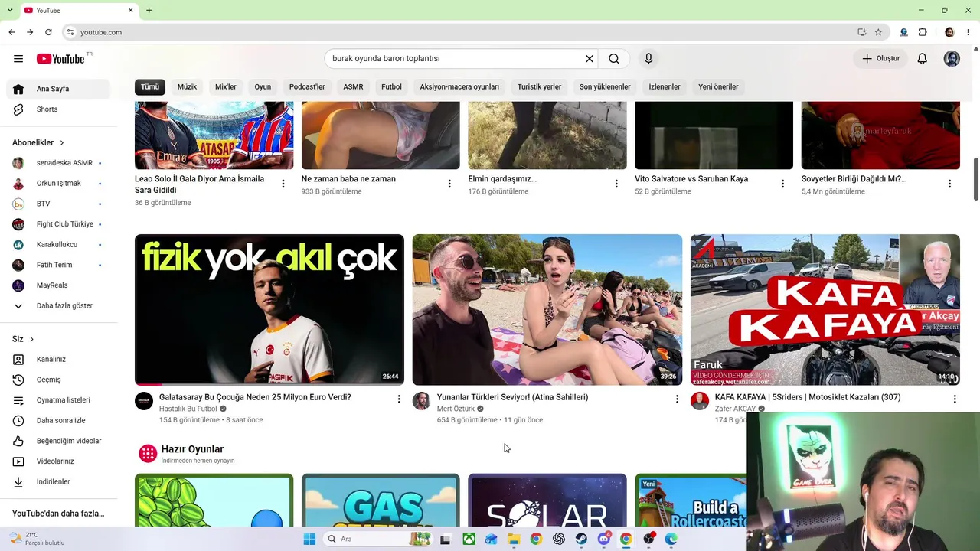Screen dimensions: 980x551
Task: Open Steam from the taskbar
Action: 581,539
